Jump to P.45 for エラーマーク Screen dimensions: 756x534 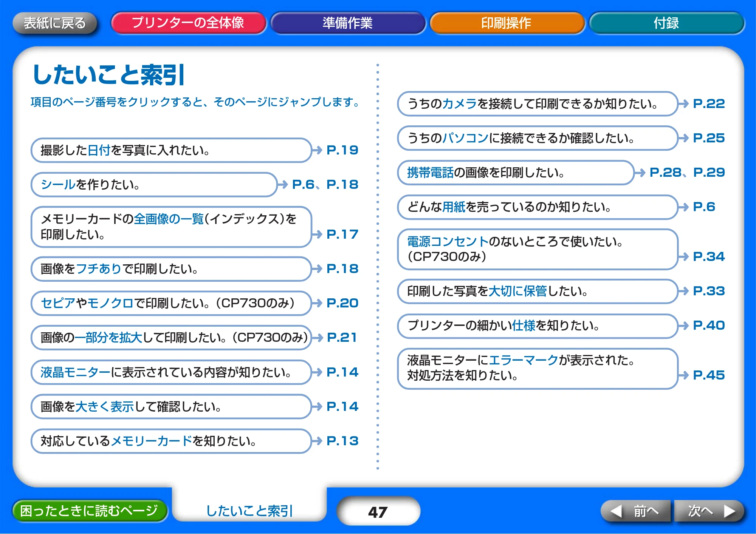[709, 375]
